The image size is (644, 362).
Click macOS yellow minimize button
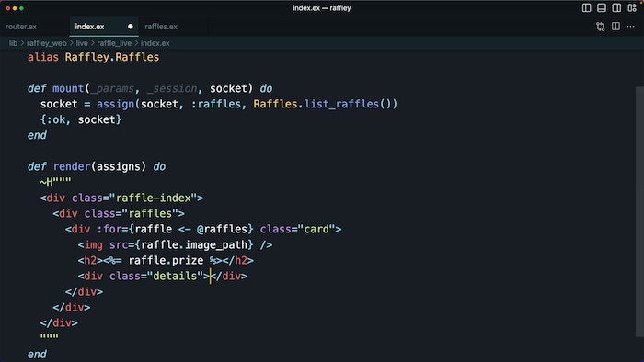tap(15, 8)
